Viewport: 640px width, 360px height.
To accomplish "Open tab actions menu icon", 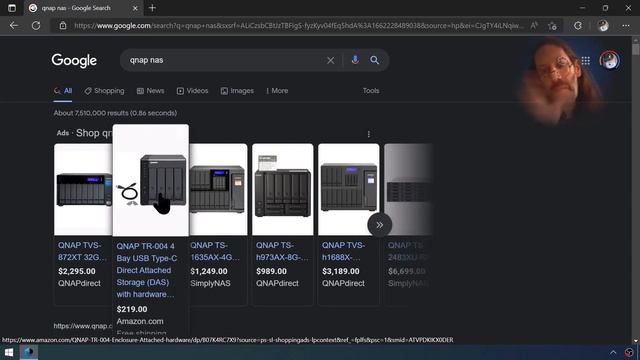I will click(12, 8).
